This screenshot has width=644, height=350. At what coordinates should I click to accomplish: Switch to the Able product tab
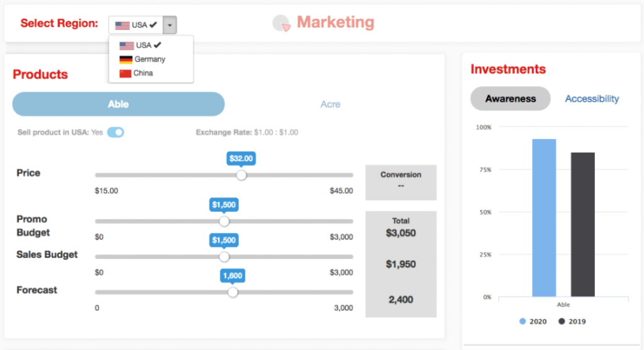click(x=118, y=104)
